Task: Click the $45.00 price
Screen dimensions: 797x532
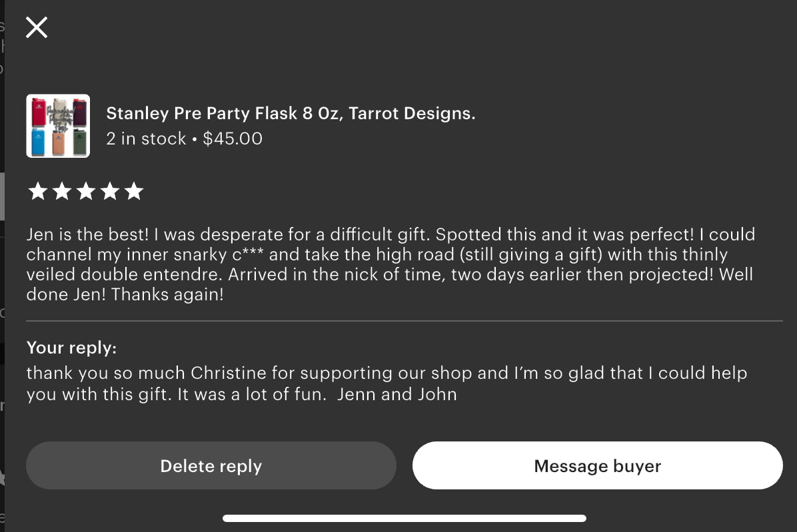Action: pyautogui.click(x=233, y=138)
